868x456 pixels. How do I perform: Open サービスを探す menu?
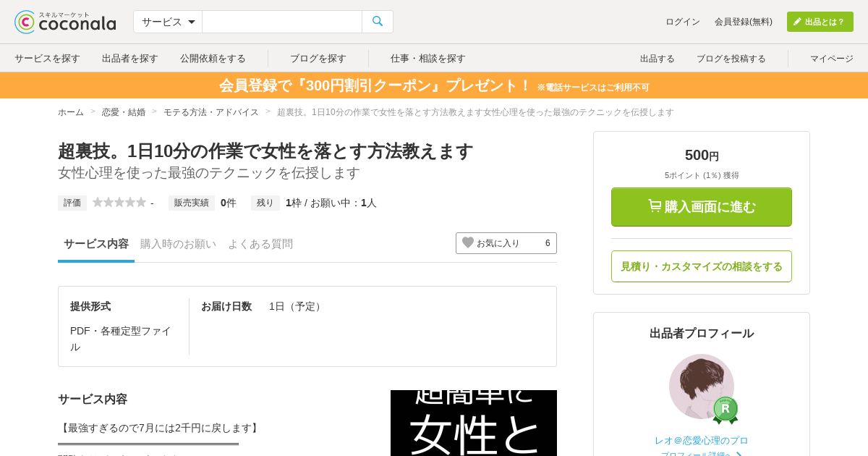click(47, 59)
